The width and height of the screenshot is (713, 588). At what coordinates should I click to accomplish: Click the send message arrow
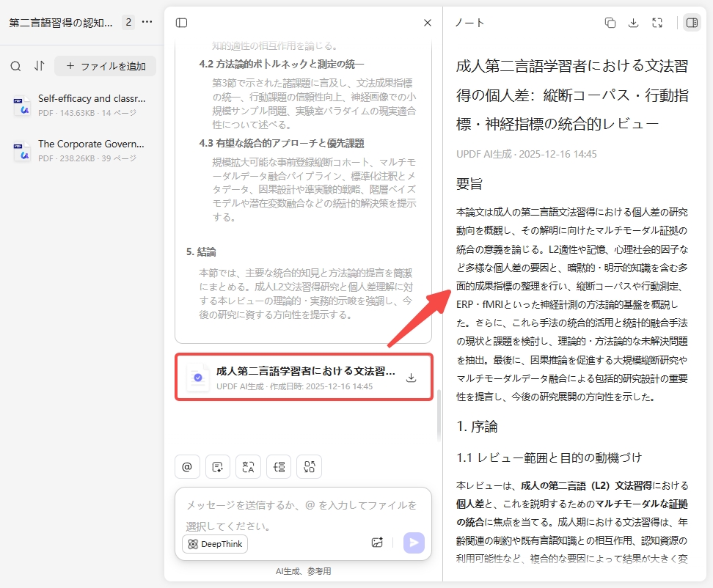point(414,543)
